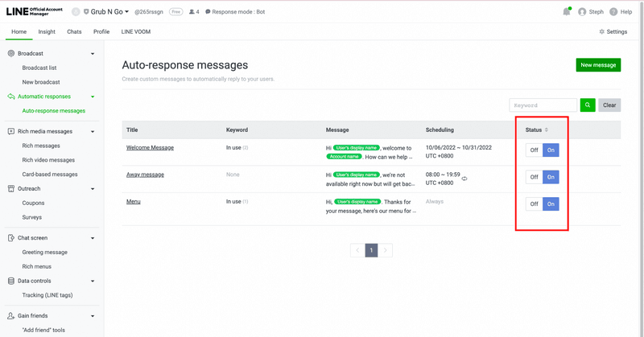Click the Automatic responses reply-arrow icon
644x337 pixels.
click(x=11, y=97)
